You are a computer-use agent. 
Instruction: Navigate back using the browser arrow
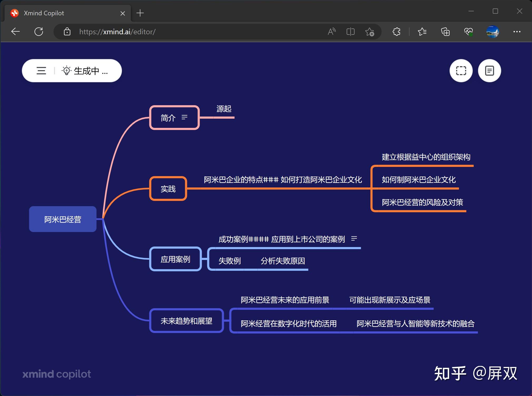pyautogui.click(x=15, y=31)
